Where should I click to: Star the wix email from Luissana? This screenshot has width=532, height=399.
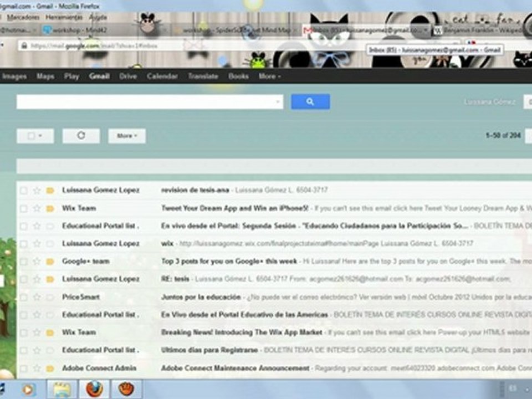pos(37,244)
